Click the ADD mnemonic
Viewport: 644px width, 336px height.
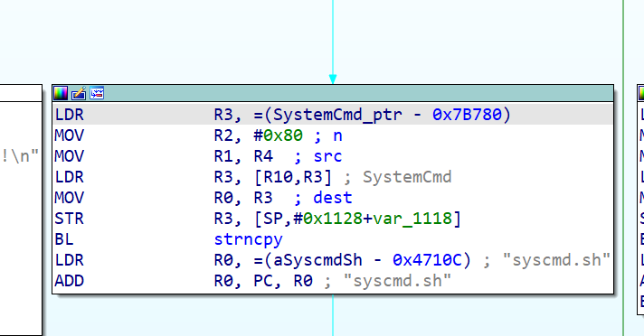click(69, 281)
